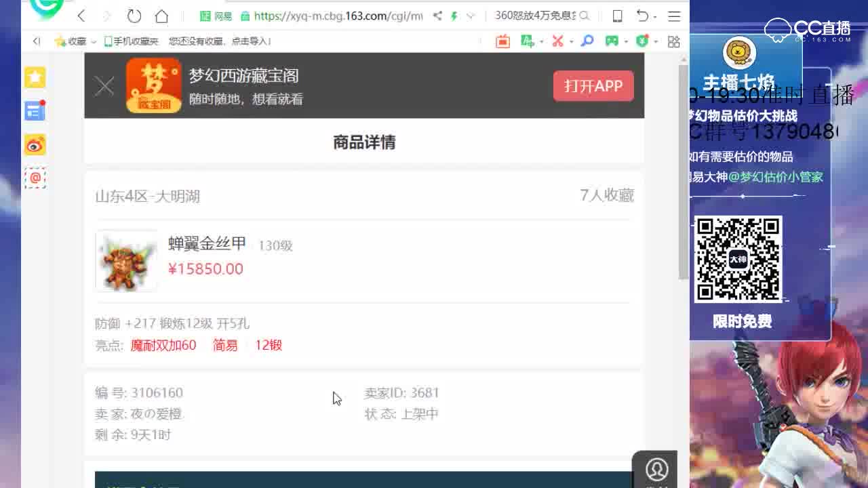This screenshot has width=868, height=488.
Task: Focus the 360 search input box
Action: click(x=535, y=16)
